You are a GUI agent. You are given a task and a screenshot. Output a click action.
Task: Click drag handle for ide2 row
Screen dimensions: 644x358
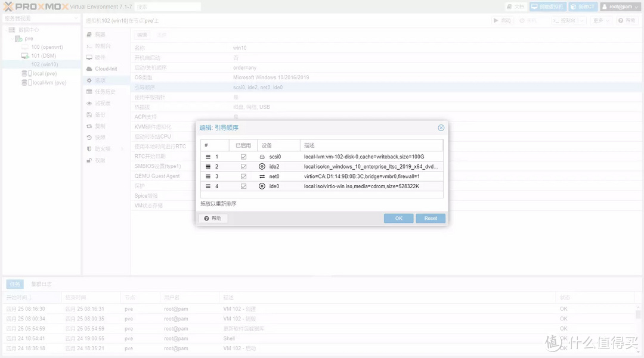208,167
